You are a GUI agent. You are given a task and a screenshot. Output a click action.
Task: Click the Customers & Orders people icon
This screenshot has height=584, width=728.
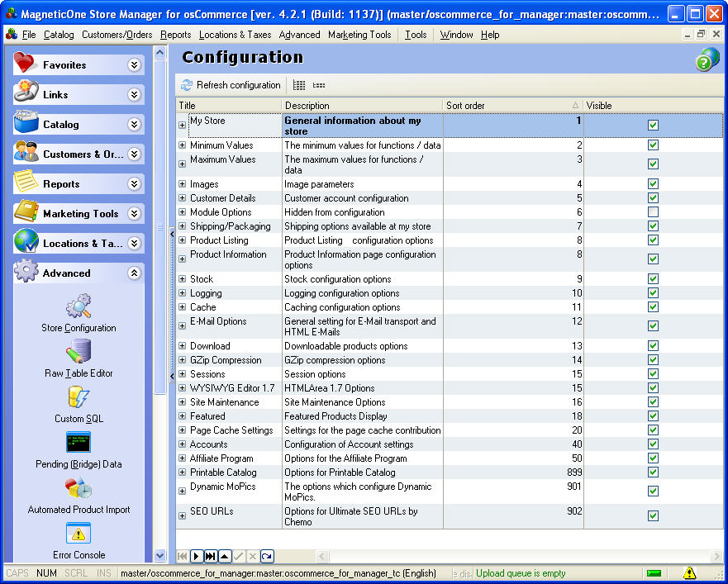[x=26, y=151]
